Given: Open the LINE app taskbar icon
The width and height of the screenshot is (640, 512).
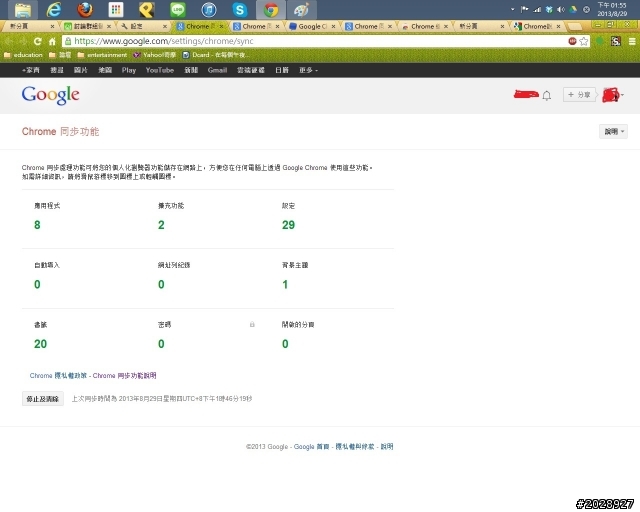Looking at the screenshot, I should 178,10.
